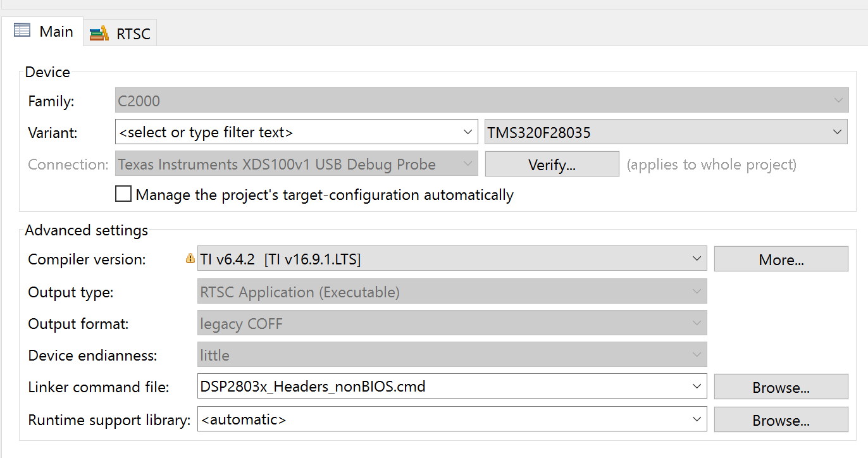Open the Output format legacy COFF dropdown
The image size is (868, 458).
click(x=452, y=323)
